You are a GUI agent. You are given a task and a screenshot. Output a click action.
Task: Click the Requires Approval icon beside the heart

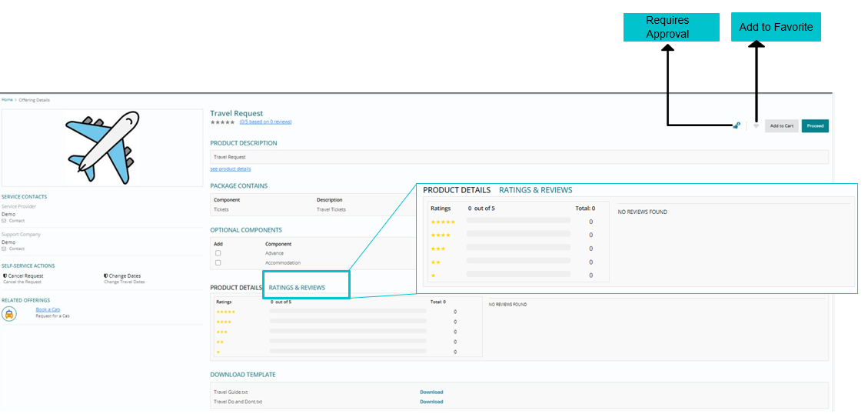(737, 125)
